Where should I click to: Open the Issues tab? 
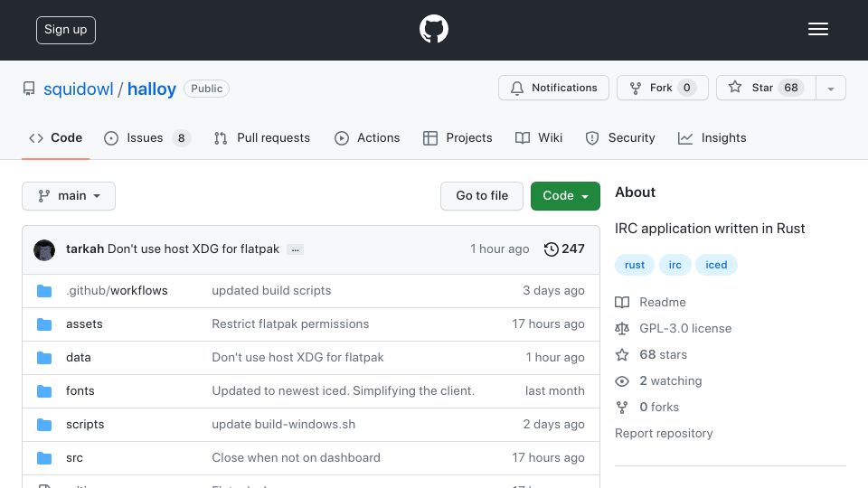[x=146, y=137]
